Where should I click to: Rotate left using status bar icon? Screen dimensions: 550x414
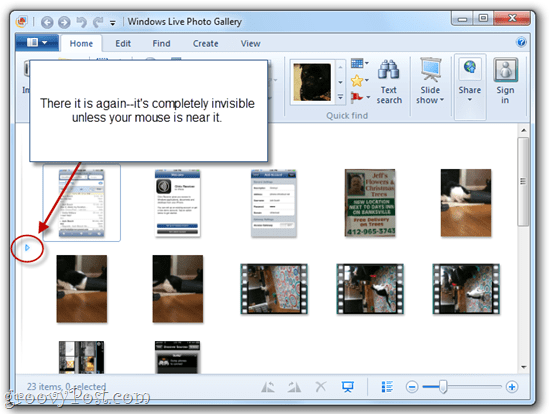tap(268, 387)
